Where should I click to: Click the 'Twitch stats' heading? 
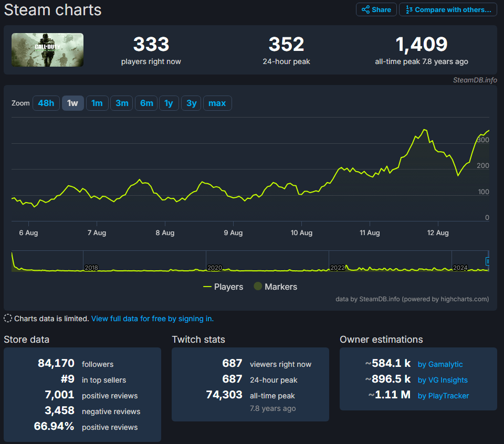coord(198,339)
